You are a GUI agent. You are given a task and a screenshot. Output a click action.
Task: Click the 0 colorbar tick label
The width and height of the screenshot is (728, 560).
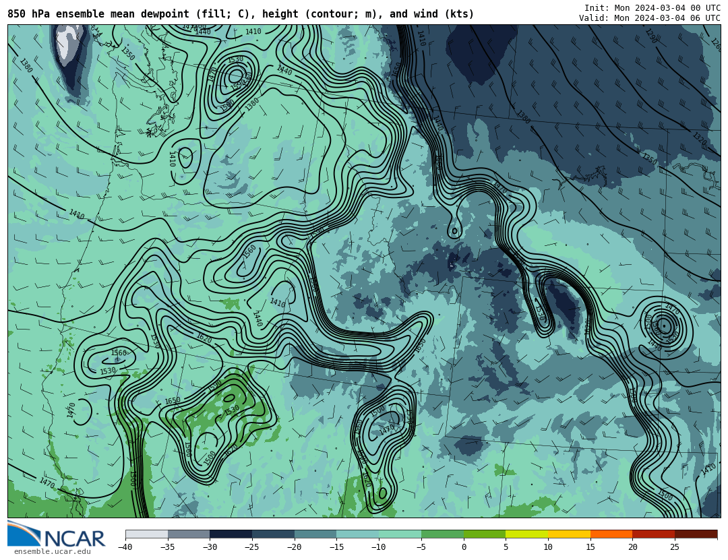463,547
